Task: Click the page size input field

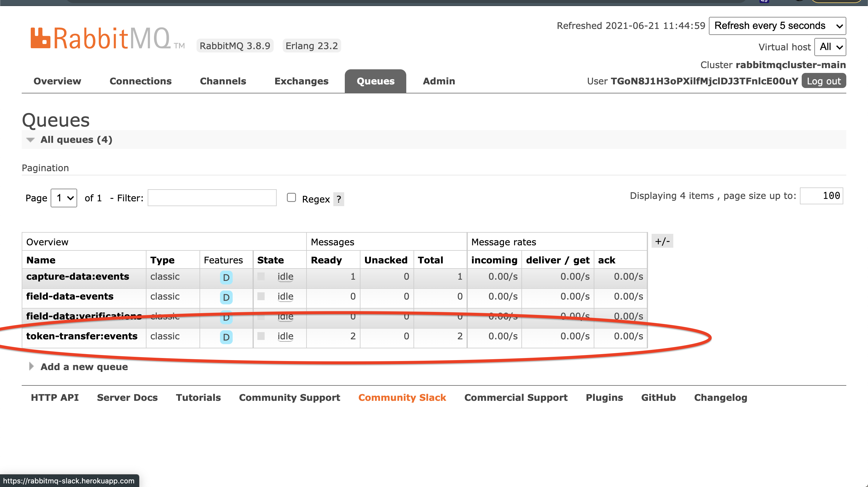Action: pos(821,196)
